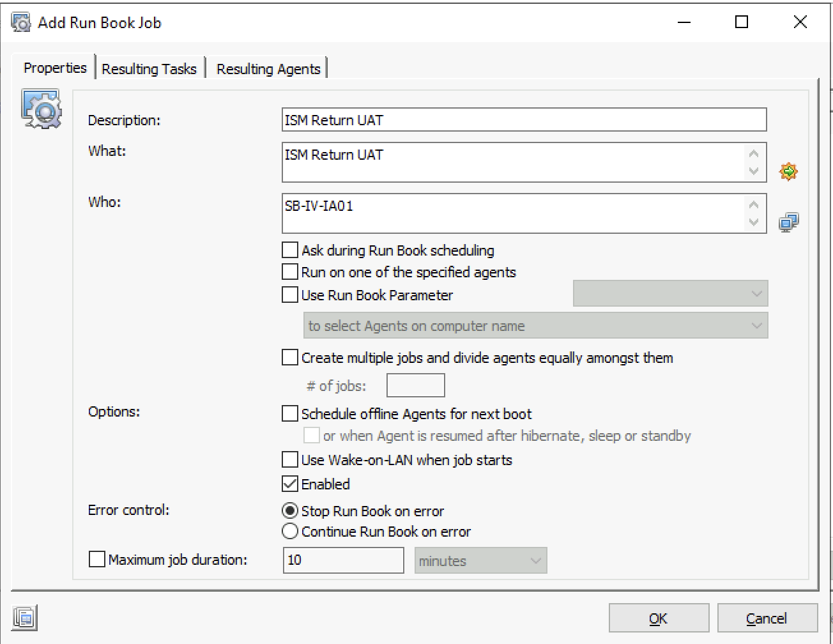Switch to the Resulting Tasks tab

click(149, 69)
